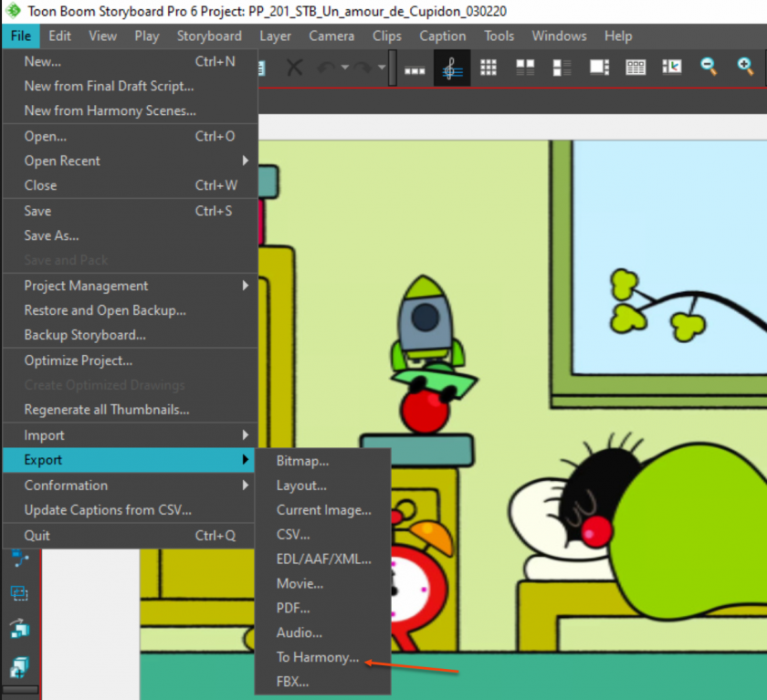Export PDF... from Export submenu

[323, 608]
